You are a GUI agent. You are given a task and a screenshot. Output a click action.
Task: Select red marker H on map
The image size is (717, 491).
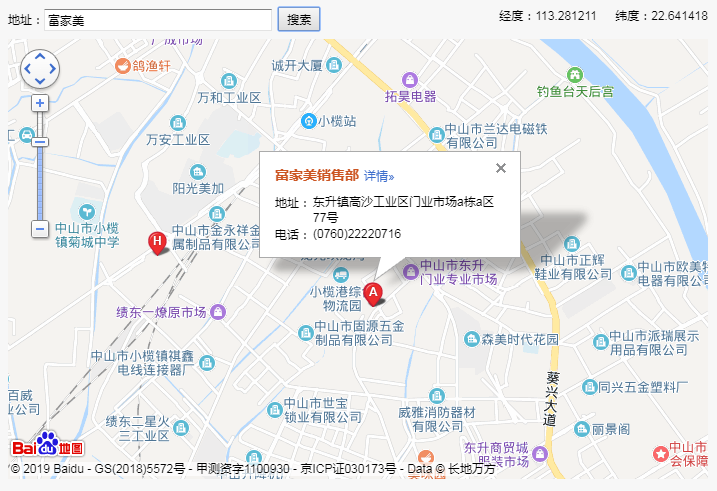click(157, 243)
